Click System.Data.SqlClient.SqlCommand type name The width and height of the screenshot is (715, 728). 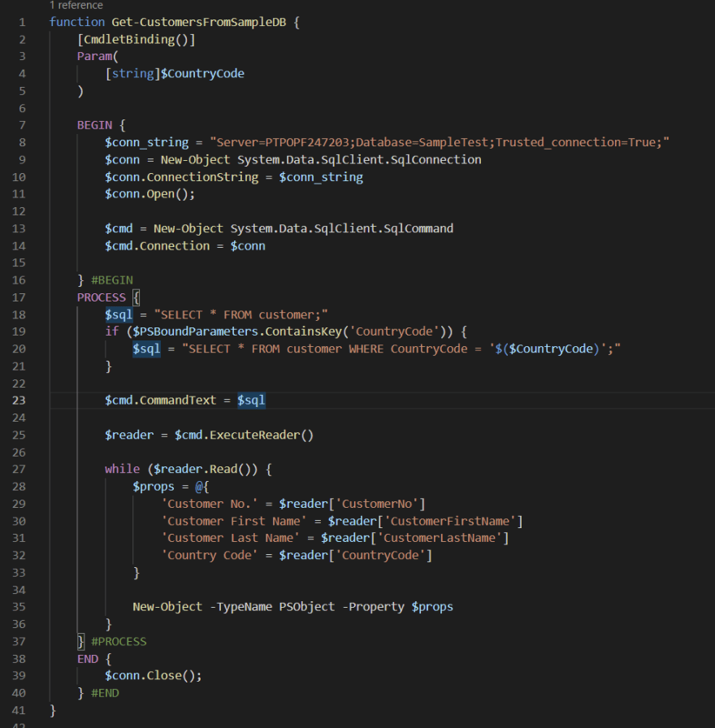tap(342, 228)
